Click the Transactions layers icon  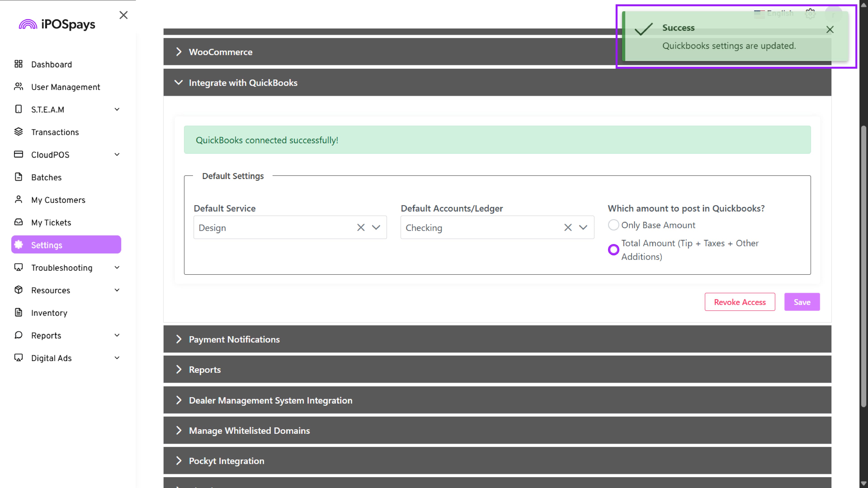[19, 132]
